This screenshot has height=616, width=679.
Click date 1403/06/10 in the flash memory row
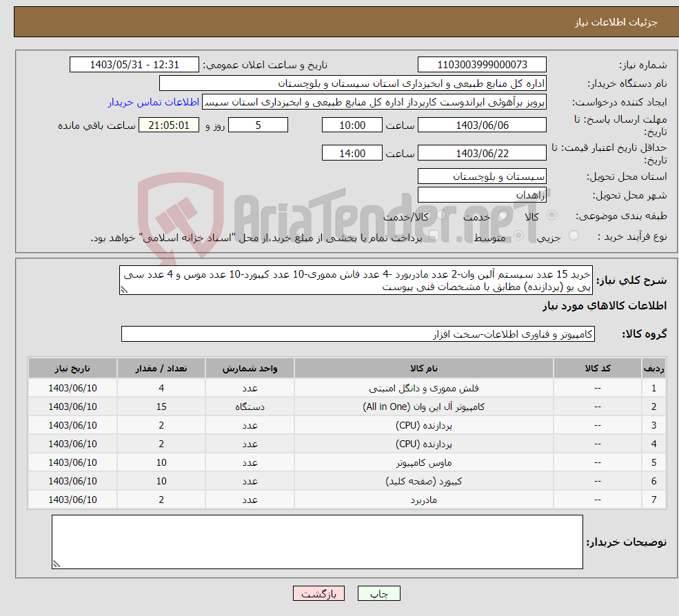[72, 389]
